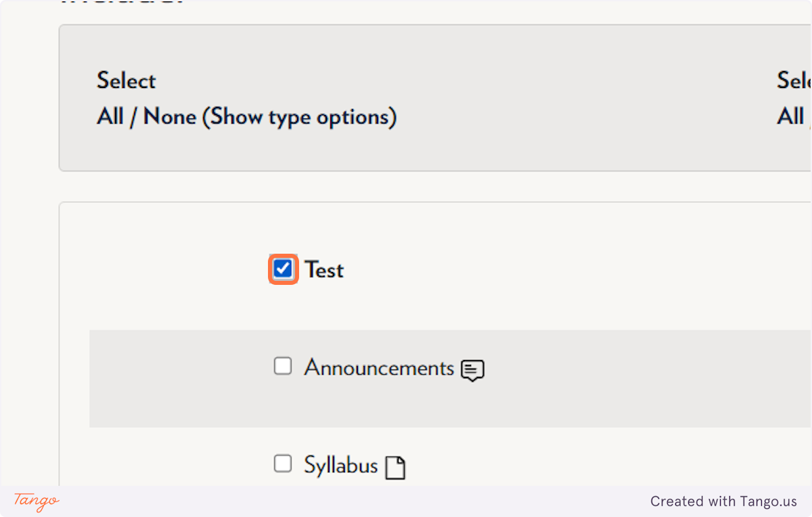Click the cut-off All link at right edge

tap(790, 116)
